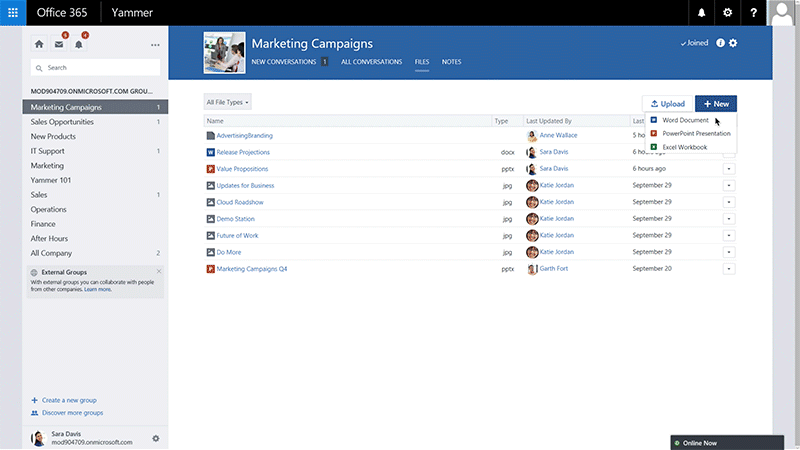Viewport: 800px width, 450px height.
Task: Open the Release Projections file link
Action: tap(243, 152)
